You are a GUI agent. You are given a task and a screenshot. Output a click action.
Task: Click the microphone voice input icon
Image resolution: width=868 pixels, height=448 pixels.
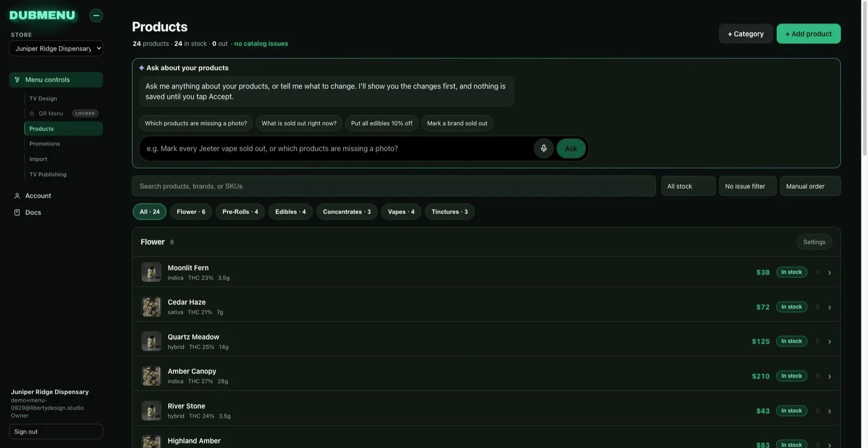(544, 148)
